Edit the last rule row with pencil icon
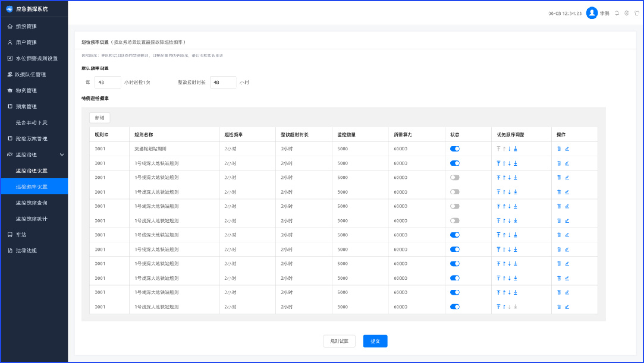This screenshot has width=644, height=363. point(567,307)
